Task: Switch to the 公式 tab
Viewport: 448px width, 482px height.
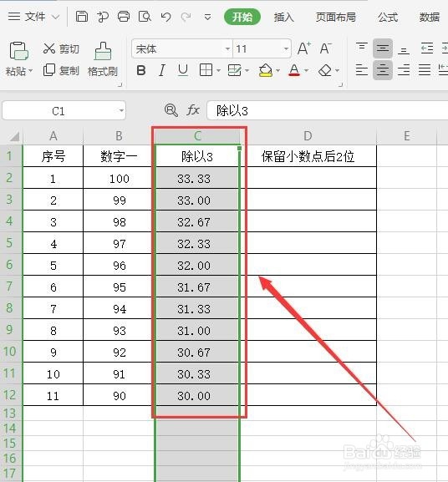Action: (388, 18)
